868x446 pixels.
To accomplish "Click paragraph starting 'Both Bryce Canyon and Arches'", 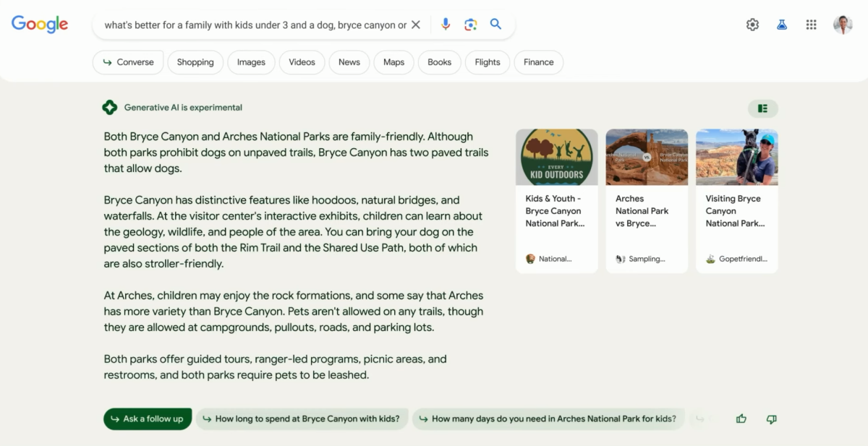I will point(296,153).
